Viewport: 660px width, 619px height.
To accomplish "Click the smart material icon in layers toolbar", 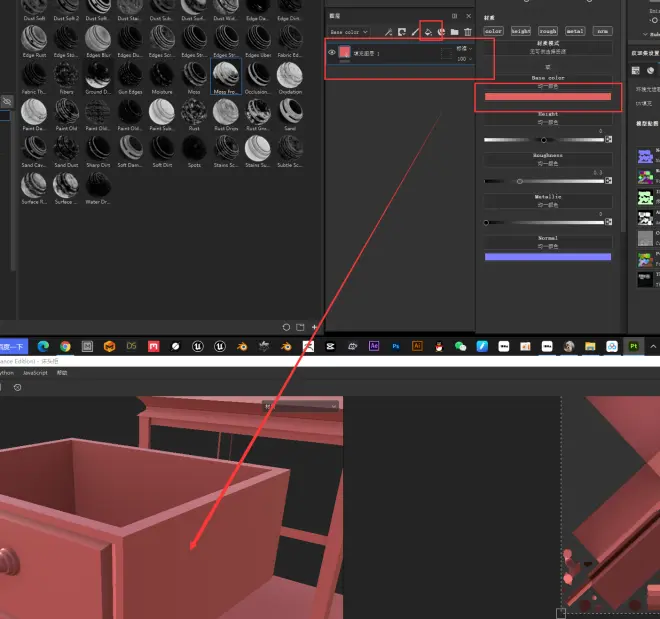I will (441, 32).
